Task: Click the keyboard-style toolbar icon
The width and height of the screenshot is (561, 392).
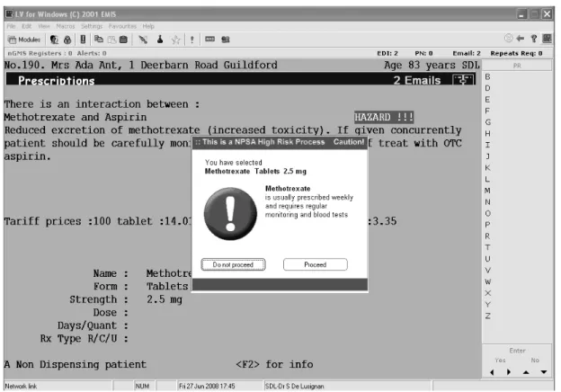Action: pos(210,39)
